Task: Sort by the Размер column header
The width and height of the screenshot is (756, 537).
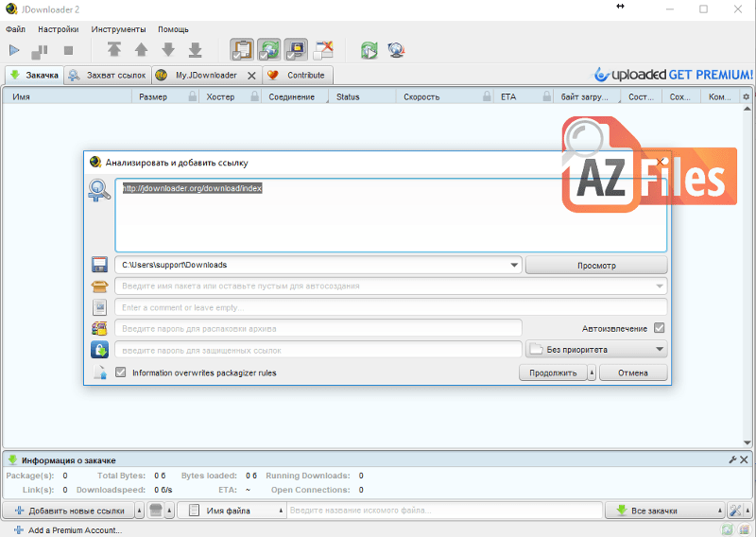Action: [x=165, y=97]
